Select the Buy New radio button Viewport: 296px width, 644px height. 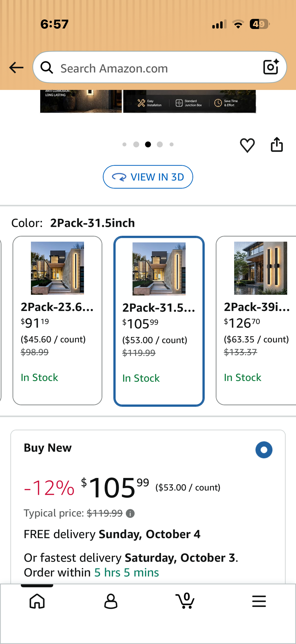(x=264, y=450)
